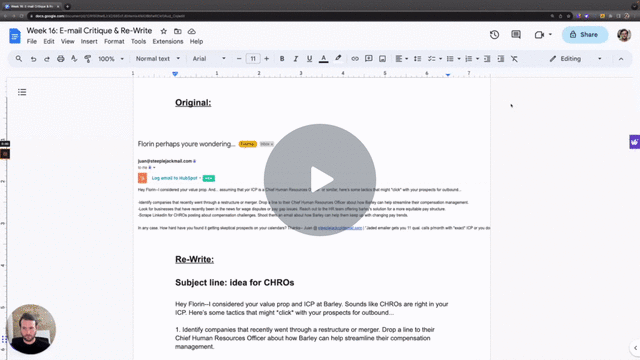Insert a numbered list
This screenshot has height=360, width=640.
pos(469,59)
